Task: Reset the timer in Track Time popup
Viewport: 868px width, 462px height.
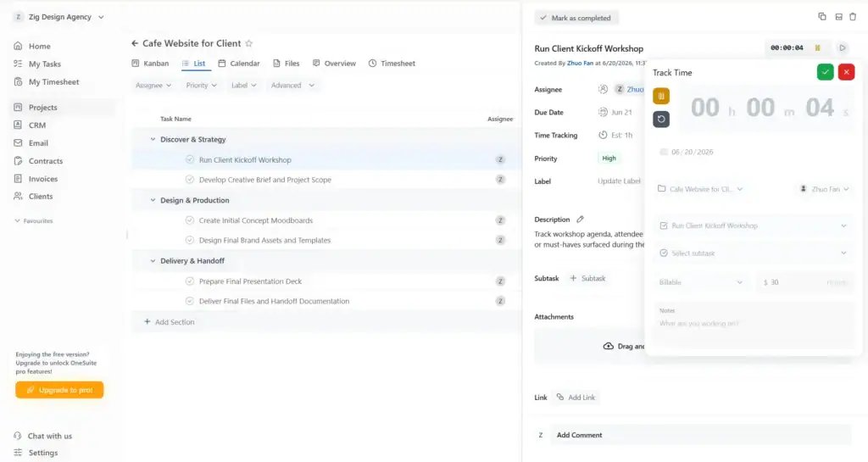Action: click(661, 119)
